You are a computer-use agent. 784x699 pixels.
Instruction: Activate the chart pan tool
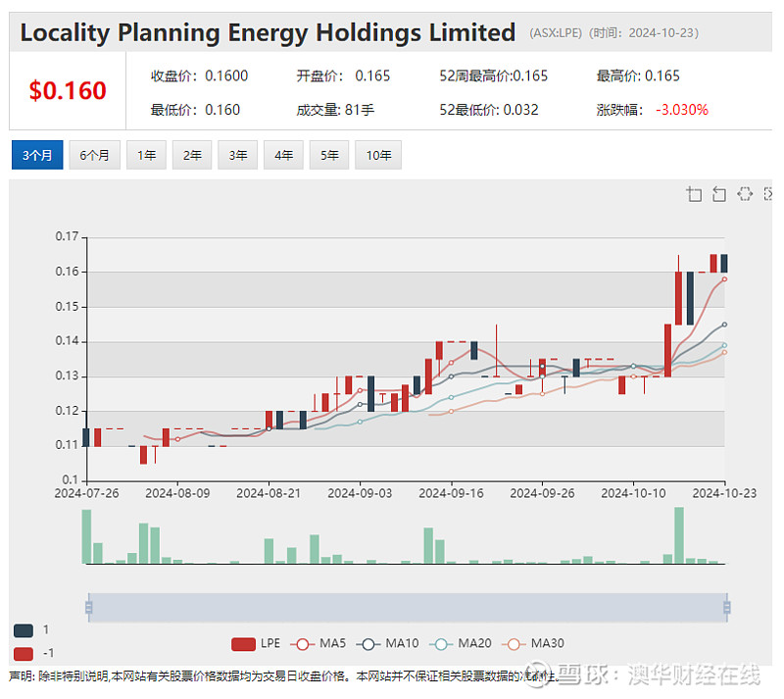(x=745, y=193)
